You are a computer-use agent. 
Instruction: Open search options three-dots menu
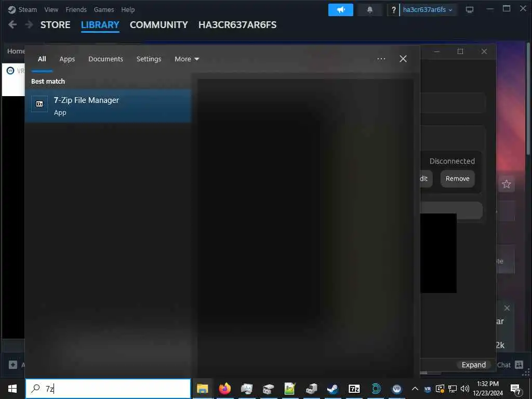tap(381, 59)
